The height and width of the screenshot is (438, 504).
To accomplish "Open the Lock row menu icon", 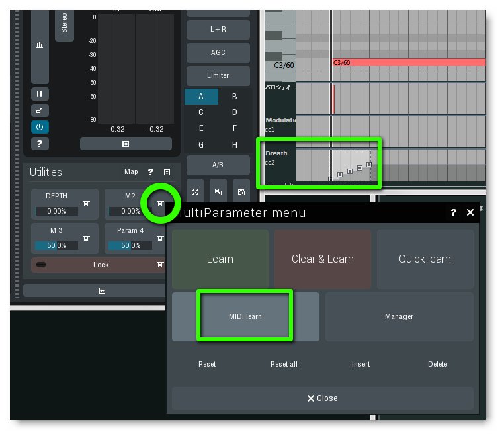I will pyautogui.click(x=160, y=265).
